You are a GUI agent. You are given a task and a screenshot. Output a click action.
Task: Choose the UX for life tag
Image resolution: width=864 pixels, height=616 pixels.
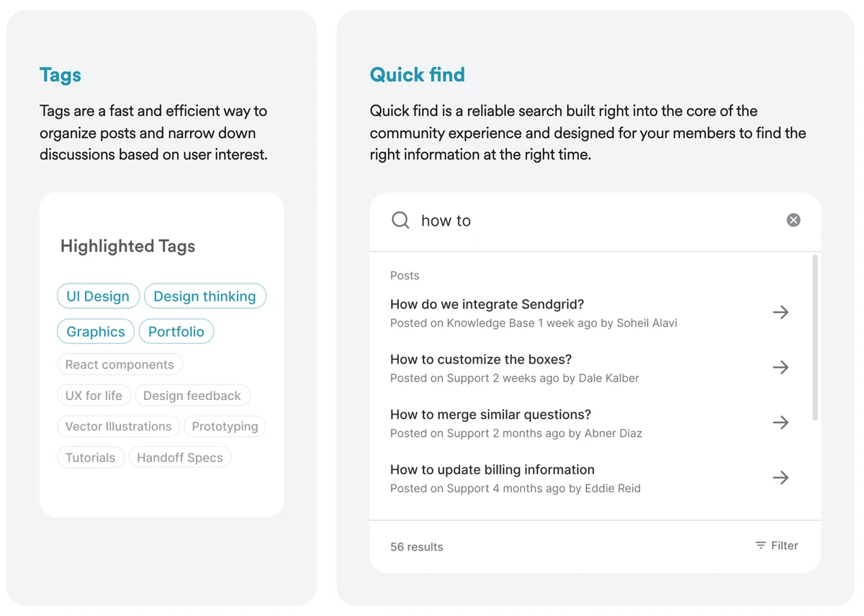pos(94,396)
